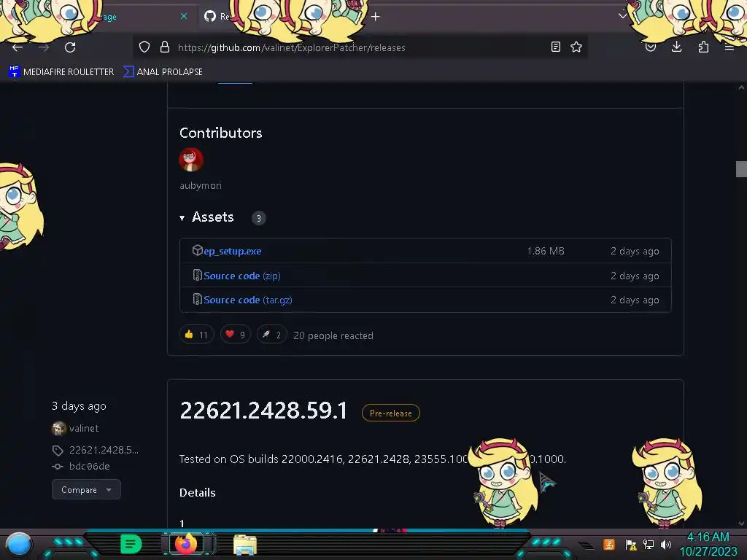This screenshot has width=747, height=560.
Task: Open aubymori contributor profile name
Action: [201, 186]
